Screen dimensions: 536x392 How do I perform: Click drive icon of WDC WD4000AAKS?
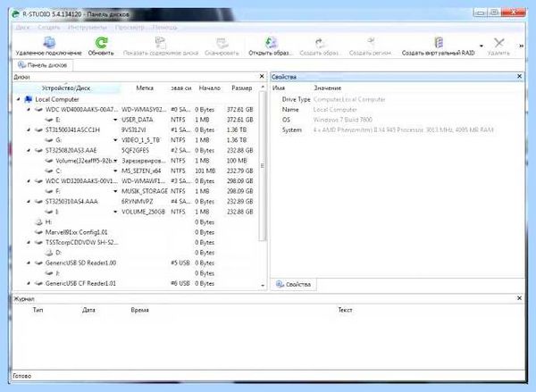click(x=38, y=110)
